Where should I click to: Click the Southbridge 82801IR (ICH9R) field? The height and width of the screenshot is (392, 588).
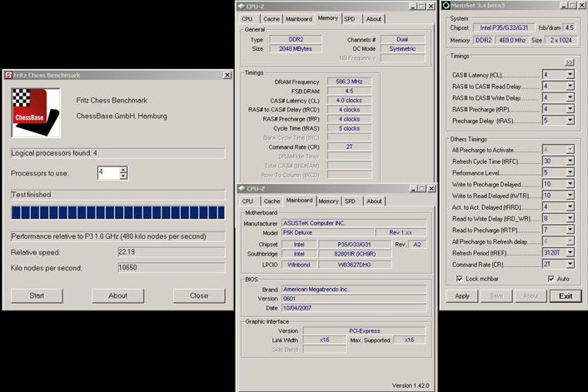(355, 254)
